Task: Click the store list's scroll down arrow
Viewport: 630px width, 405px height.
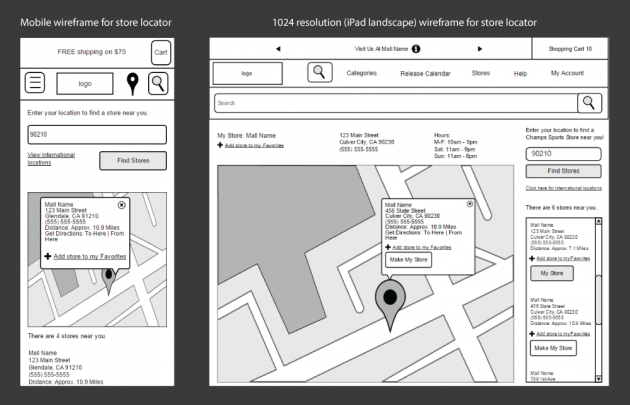Action: [599, 379]
